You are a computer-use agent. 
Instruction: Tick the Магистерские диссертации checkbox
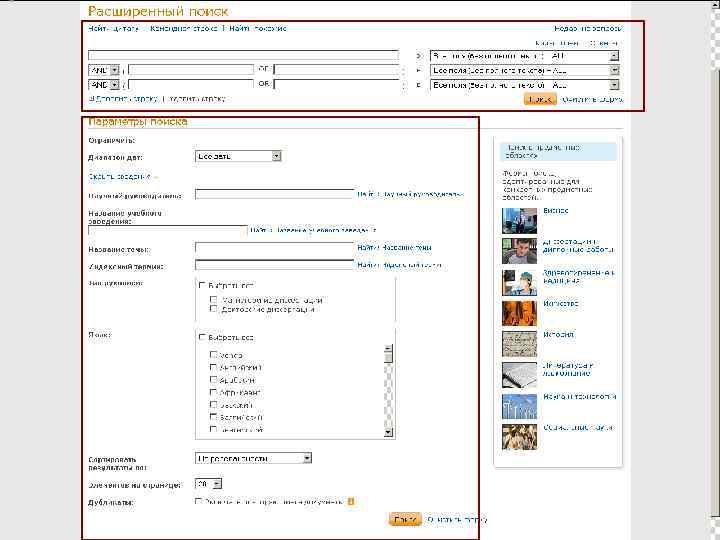(x=213, y=299)
